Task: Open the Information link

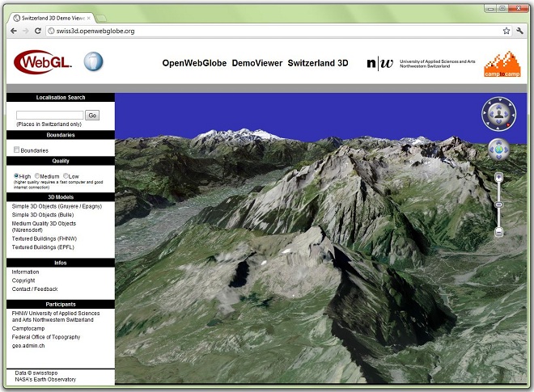Action: (26, 272)
